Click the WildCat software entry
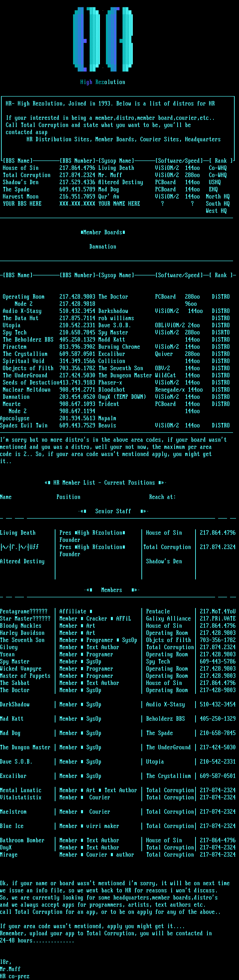Image resolution: width=239 pixels, height=980 pixels. [x=165, y=376]
